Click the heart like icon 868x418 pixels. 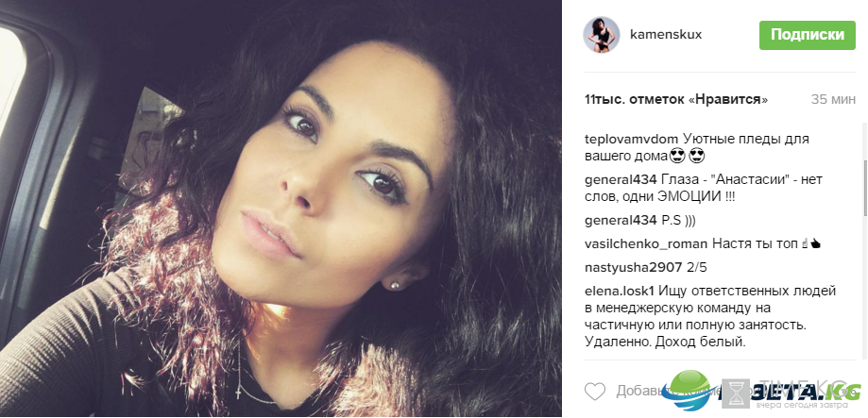coord(595,392)
